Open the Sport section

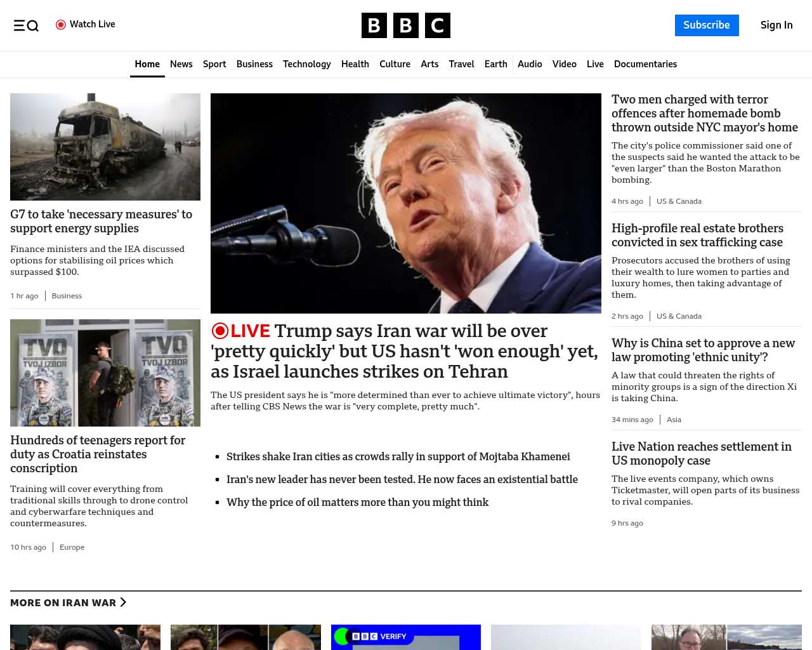(214, 64)
